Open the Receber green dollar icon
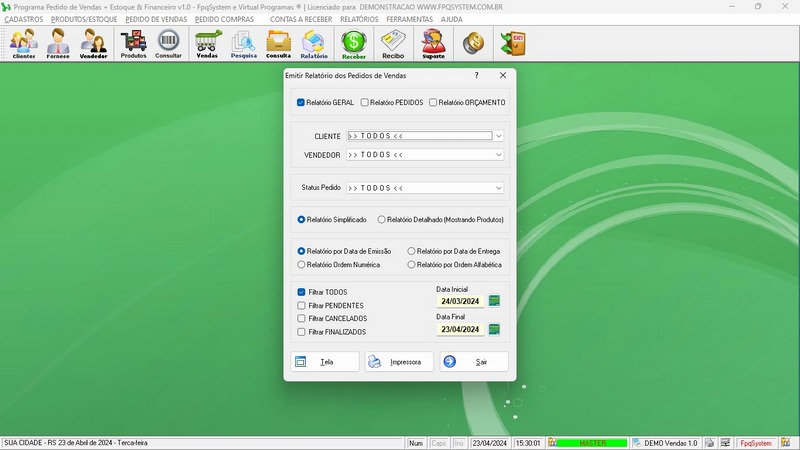The image size is (800, 450). [x=354, y=44]
